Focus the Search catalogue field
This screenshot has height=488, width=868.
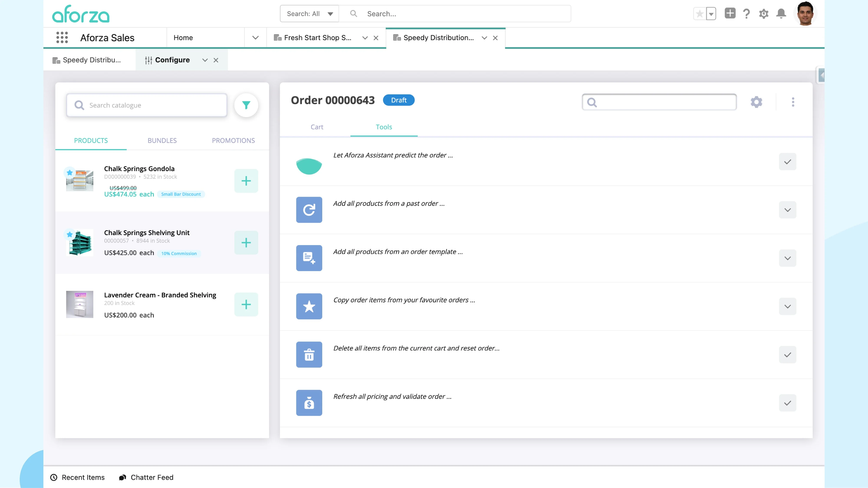click(x=147, y=105)
